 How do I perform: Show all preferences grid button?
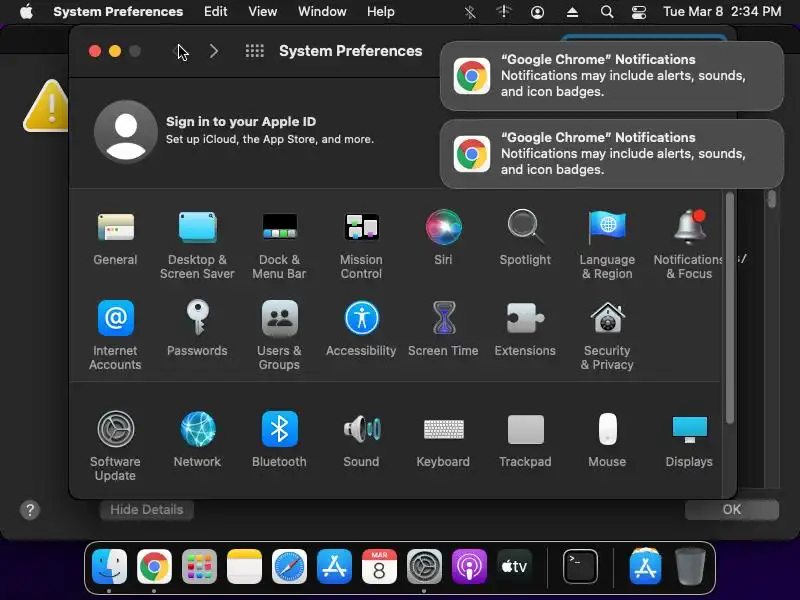click(255, 51)
